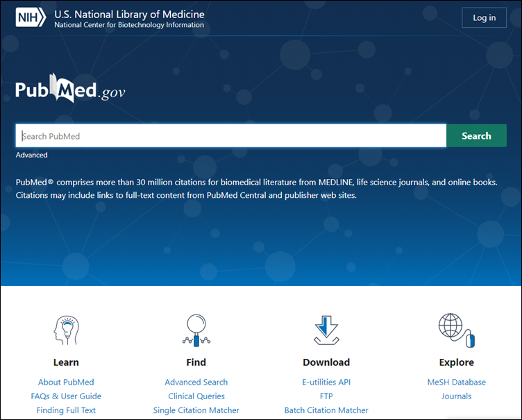Screen dimensions: 522x420
Task: Click the Learn head-with-lightbulb icon
Action: click(66, 330)
